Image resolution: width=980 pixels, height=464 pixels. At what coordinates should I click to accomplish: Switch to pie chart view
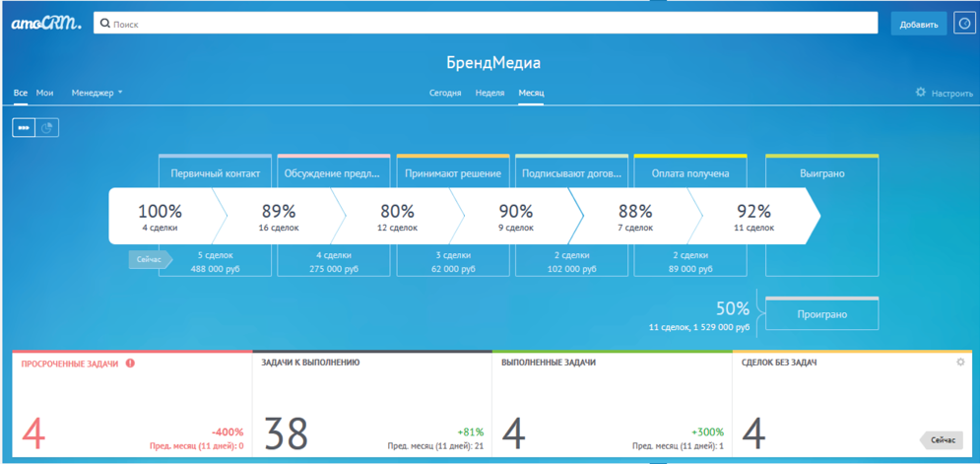click(47, 128)
